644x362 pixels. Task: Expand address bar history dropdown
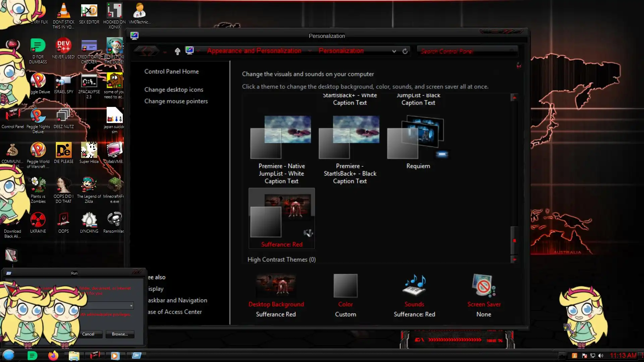394,51
